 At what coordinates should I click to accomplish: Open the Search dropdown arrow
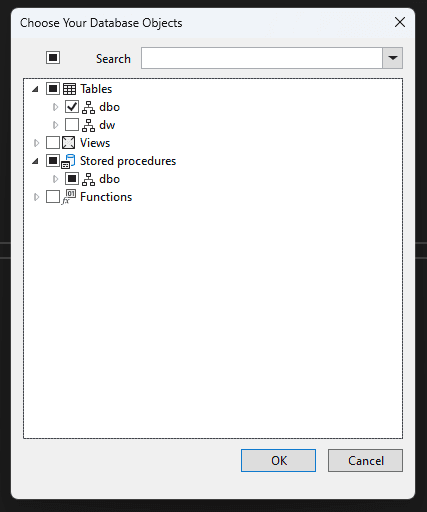pyautogui.click(x=393, y=58)
